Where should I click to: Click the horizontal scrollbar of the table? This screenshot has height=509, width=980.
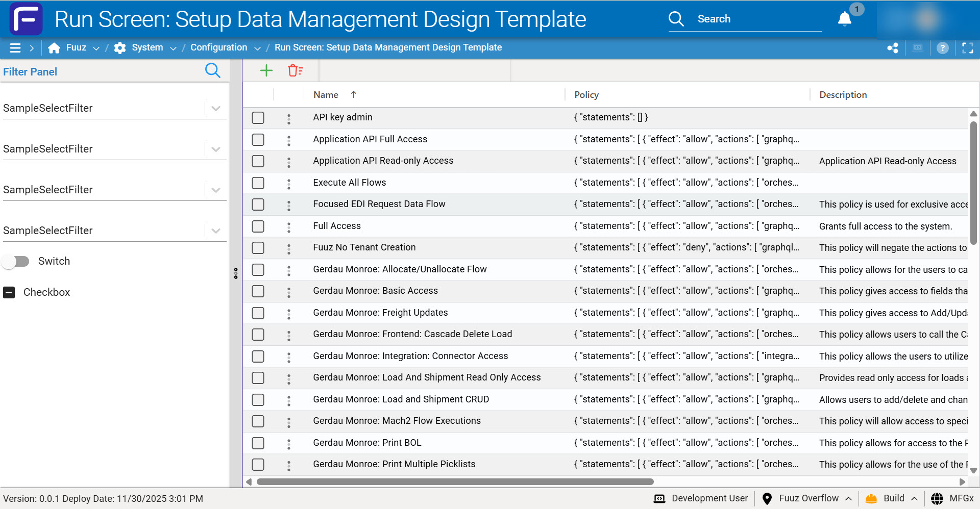tap(455, 481)
